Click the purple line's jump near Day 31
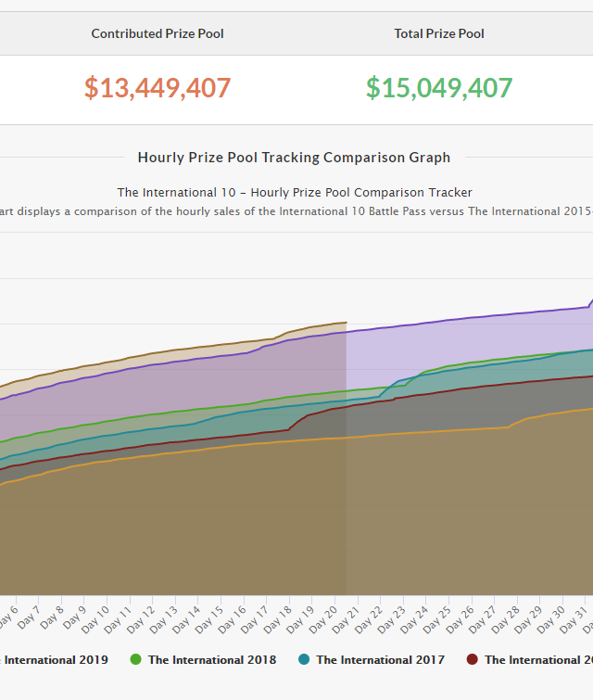 pos(590,302)
